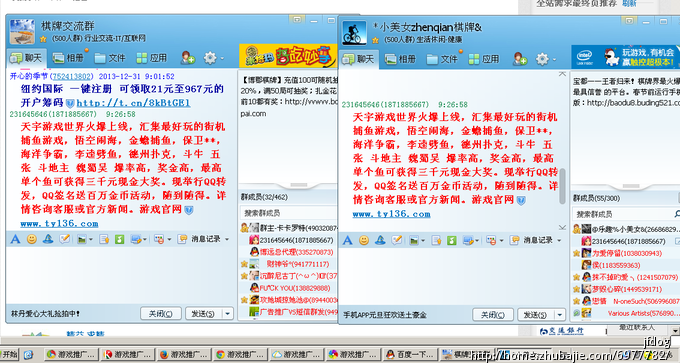Click 关闭 button in right chat window
The height and width of the screenshot is (363, 680).
pyautogui.click(x=493, y=315)
